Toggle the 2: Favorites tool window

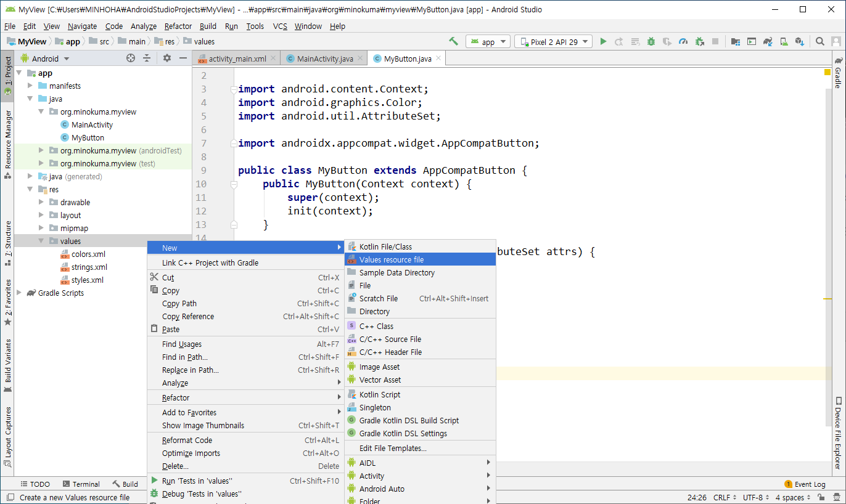tap(7, 301)
